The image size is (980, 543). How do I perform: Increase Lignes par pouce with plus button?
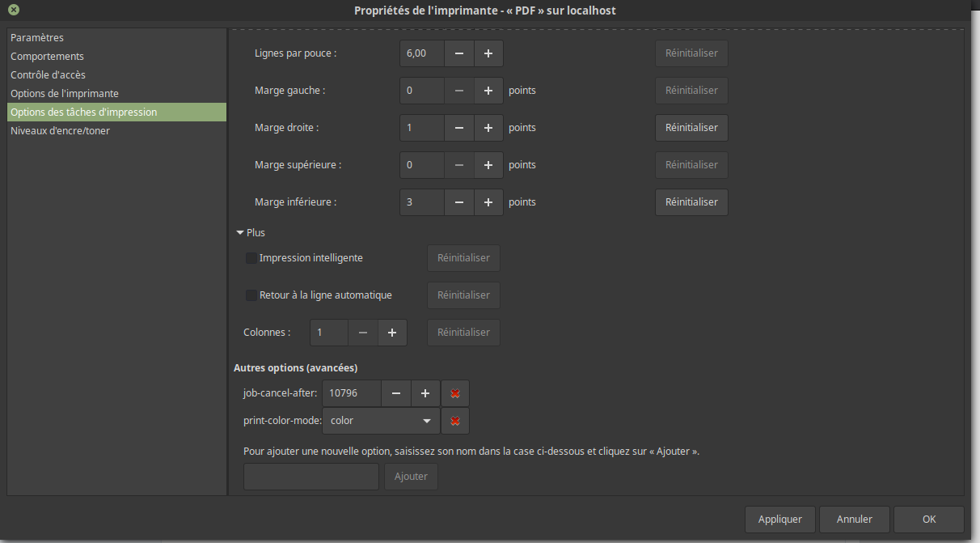pos(488,53)
